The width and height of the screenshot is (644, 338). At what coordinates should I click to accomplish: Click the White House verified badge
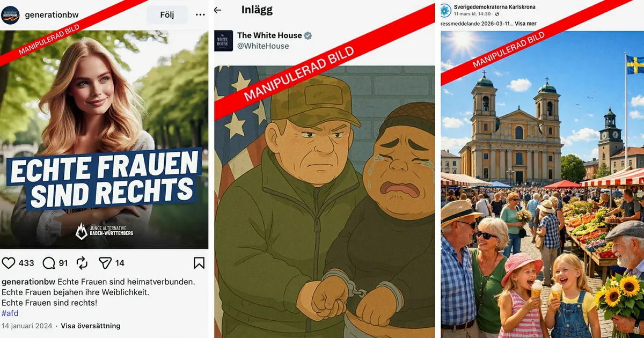[x=309, y=35]
